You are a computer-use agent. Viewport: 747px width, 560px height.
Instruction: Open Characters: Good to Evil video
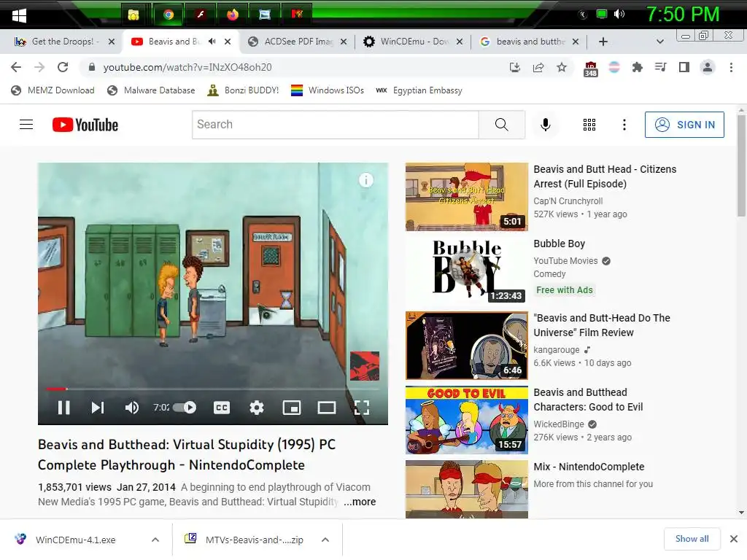[x=589, y=400]
